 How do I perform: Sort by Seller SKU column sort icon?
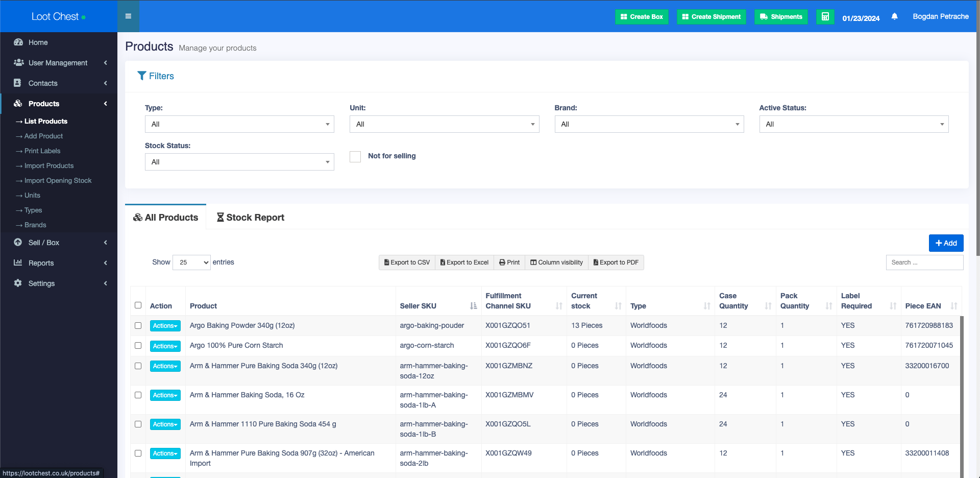[473, 306]
